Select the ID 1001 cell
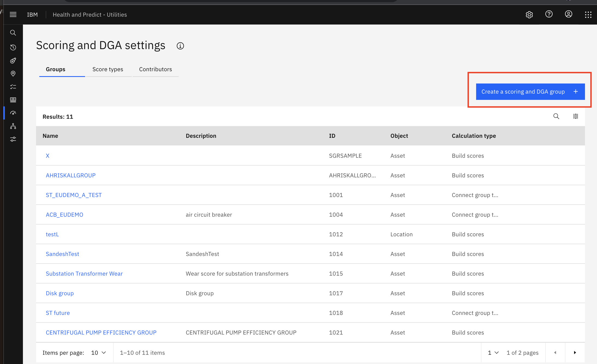 (x=336, y=195)
